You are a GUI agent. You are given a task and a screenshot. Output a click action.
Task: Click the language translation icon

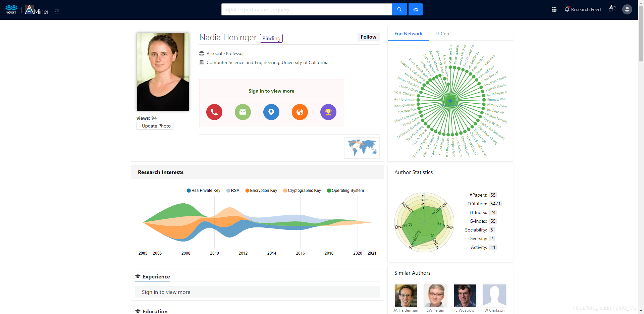(x=612, y=9)
